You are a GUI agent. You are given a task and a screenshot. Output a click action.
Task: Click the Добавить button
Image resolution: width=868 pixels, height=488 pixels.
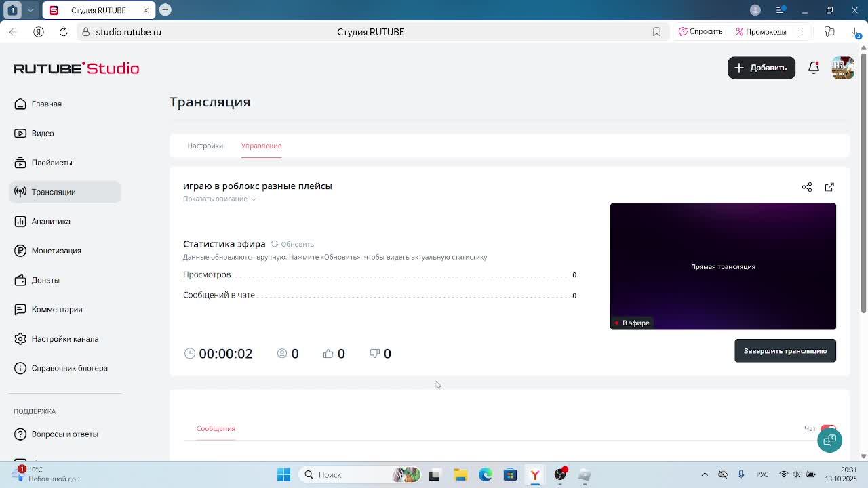pyautogui.click(x=762, y=68)
